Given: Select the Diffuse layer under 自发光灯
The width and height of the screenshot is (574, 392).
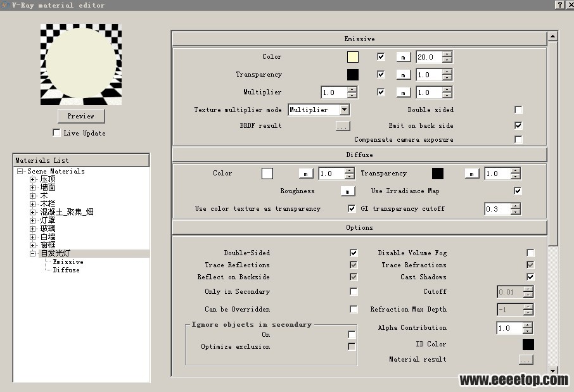Looking at the screenshot, I should [x=67, y=270].
